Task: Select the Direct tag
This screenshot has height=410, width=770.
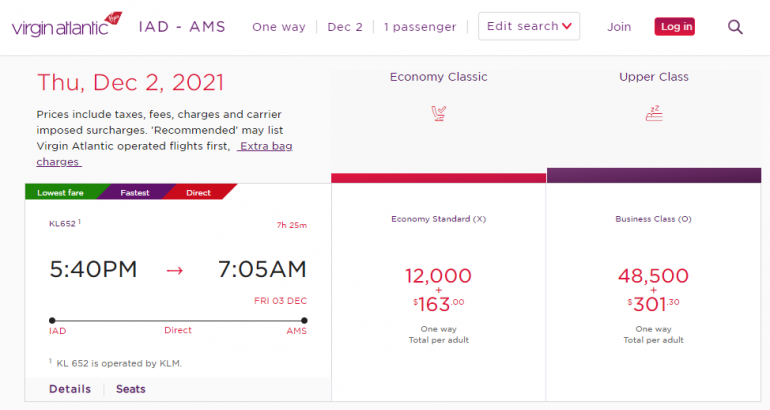Action: pyautogui.click(x=198, y=192)
